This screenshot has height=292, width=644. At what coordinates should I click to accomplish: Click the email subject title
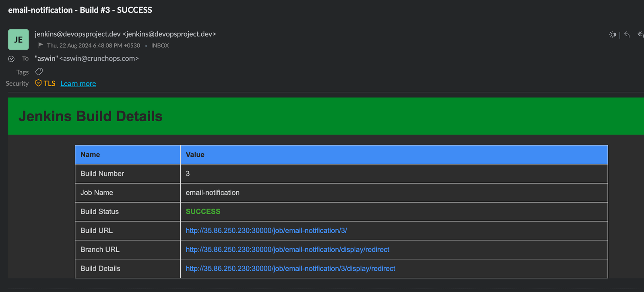[x=80, y=10]
